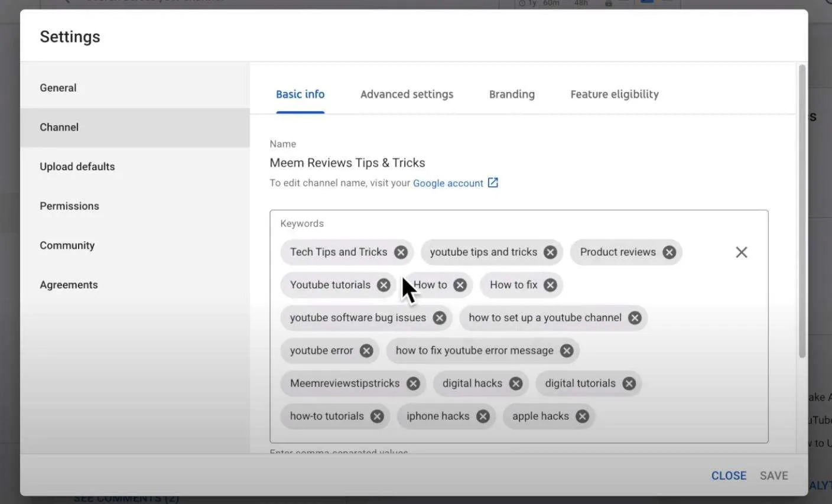Click the Google account link
This screenshot has width=832, height=504.
448,183
